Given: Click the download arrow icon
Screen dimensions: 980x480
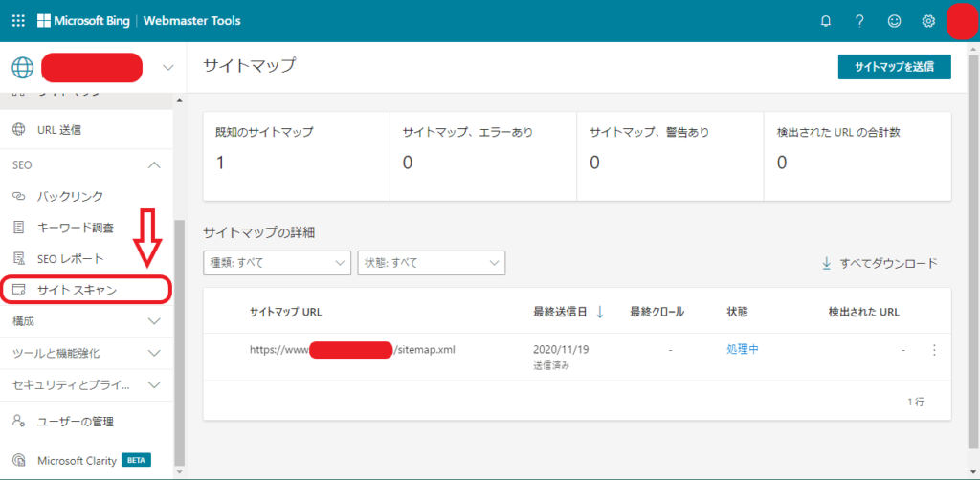Looking at the screenshot, I should (x=827, y=263).
